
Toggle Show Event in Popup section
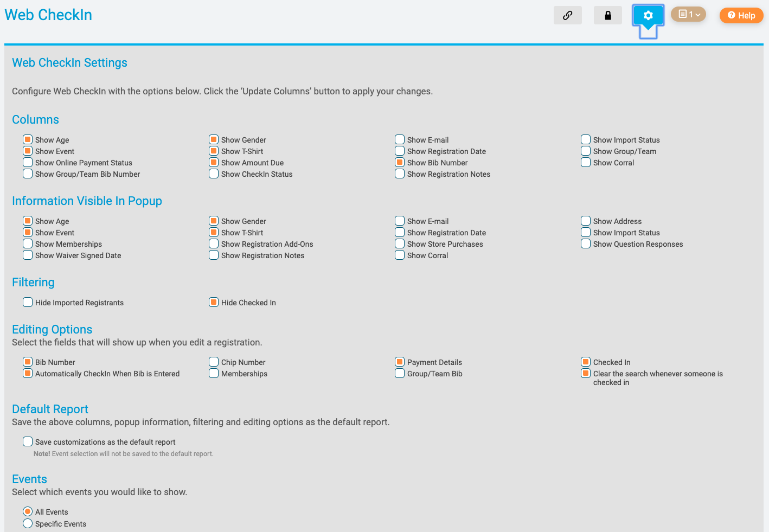[28, 232]
